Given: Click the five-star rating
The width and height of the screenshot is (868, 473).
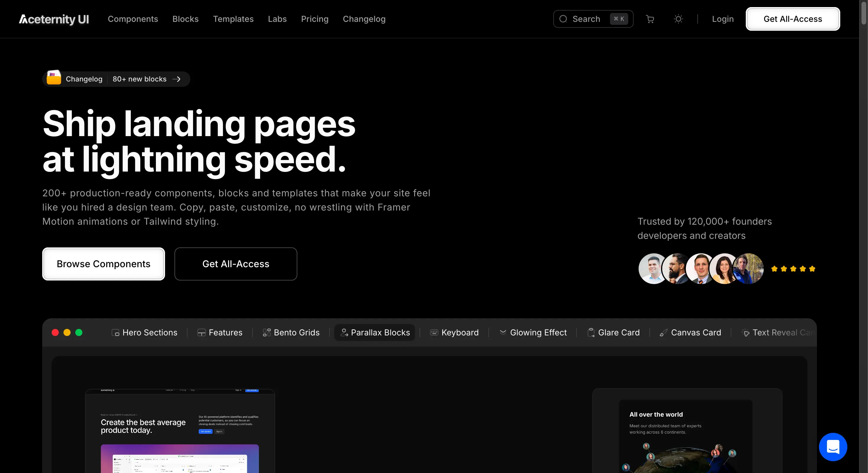Looking at the screenshot, I should pos(793,269).
